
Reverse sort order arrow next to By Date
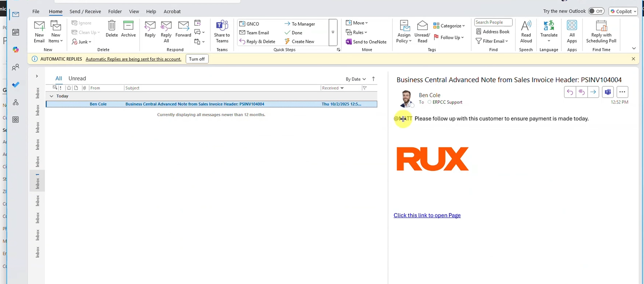[373, 79]
